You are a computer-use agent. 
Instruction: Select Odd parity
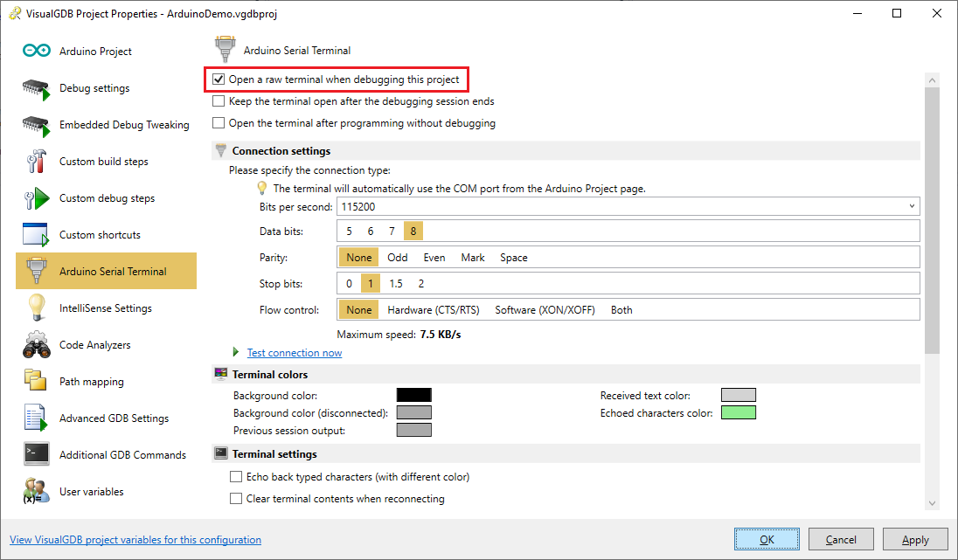[397, 258]
